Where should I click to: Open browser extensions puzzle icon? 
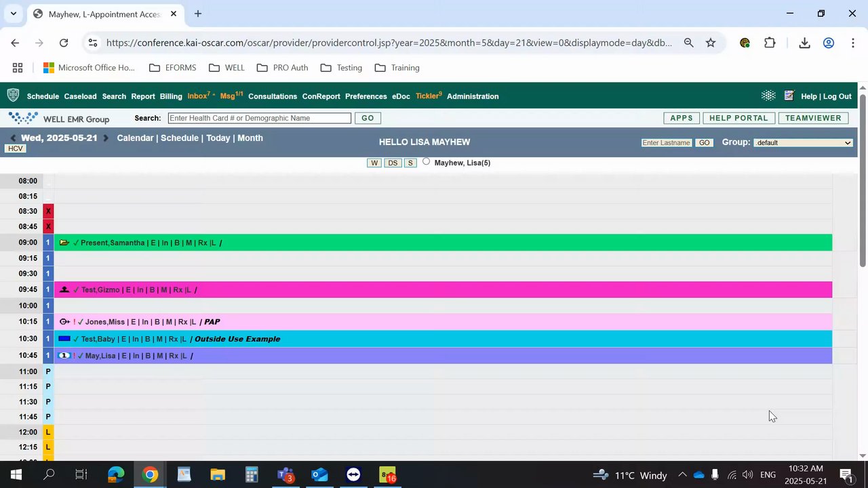(770, 43)
